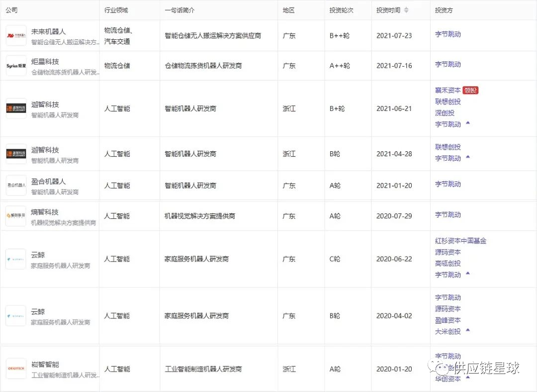Select the 工业智能制造机器人研发商 description cell
Screen dimensions: 537x392
(x=203, y=369)
